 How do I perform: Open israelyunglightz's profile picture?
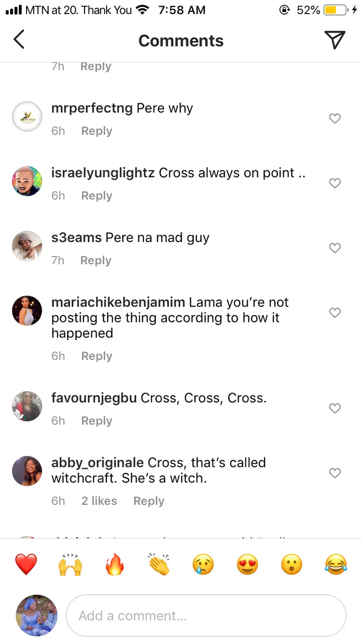(27, 181)
